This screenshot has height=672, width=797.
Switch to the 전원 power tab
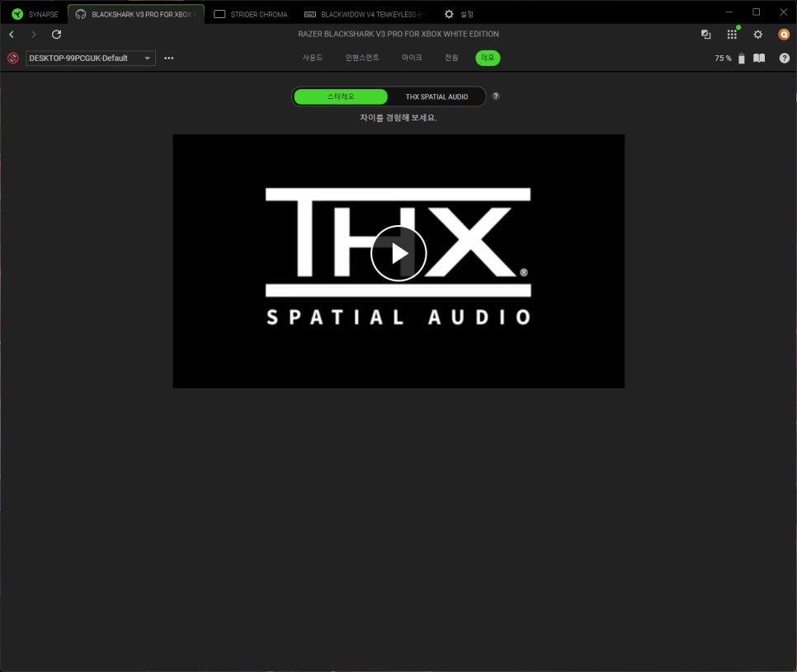(x=451, y=59)
